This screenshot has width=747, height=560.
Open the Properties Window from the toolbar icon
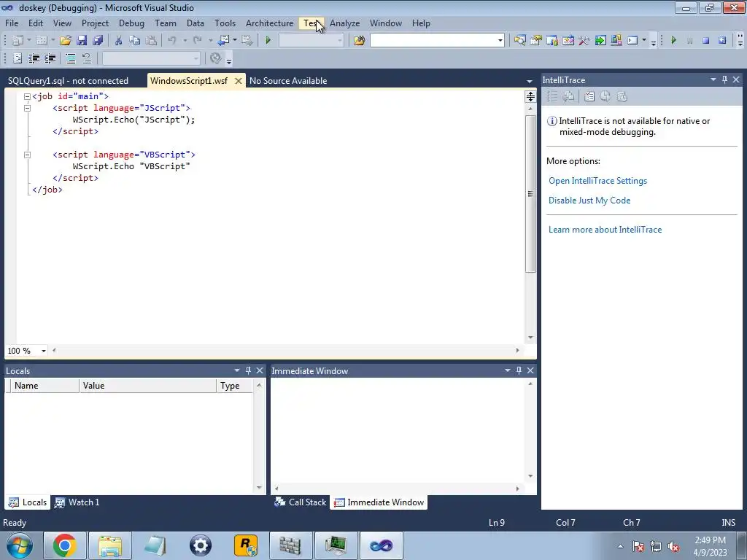point(536,41)
